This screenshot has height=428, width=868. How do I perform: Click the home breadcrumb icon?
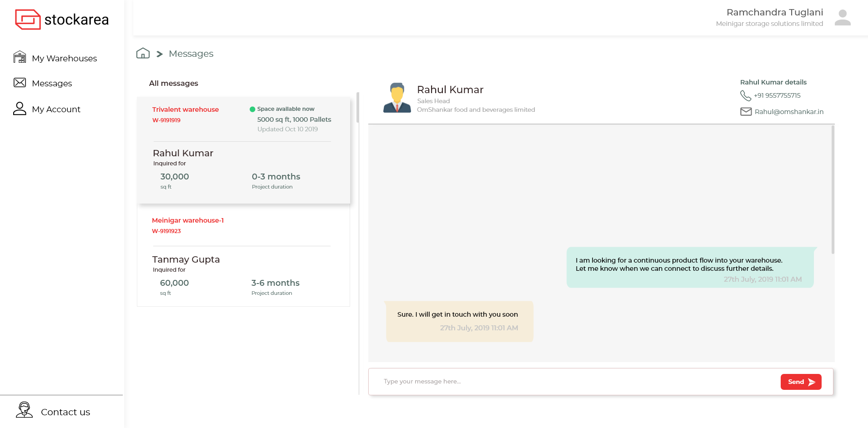coord(143,53)
